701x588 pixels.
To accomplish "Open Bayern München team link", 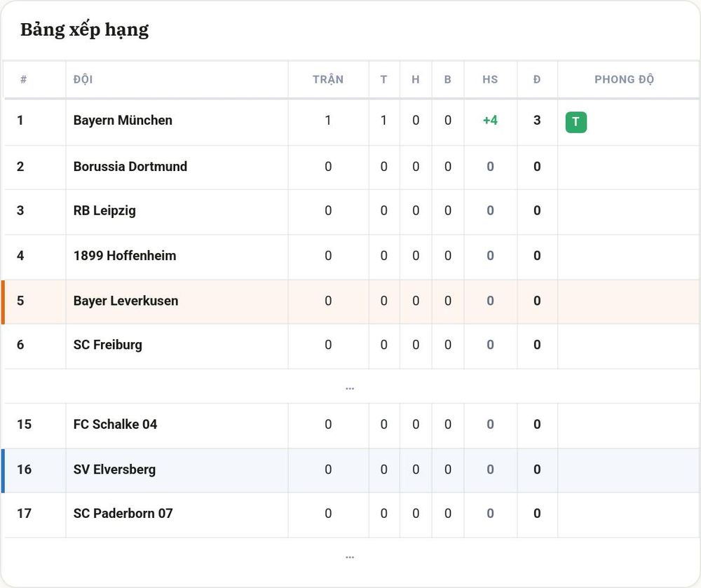I will click(123, 120).
